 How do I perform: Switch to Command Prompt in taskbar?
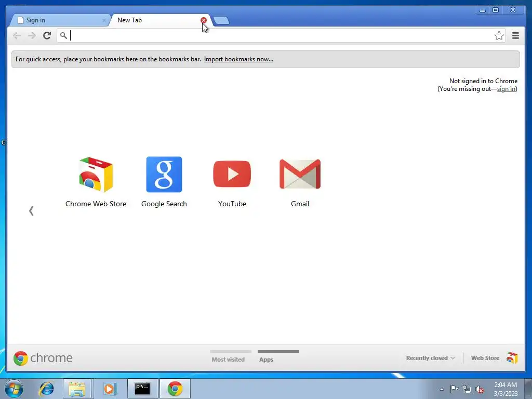click(142, 389)
